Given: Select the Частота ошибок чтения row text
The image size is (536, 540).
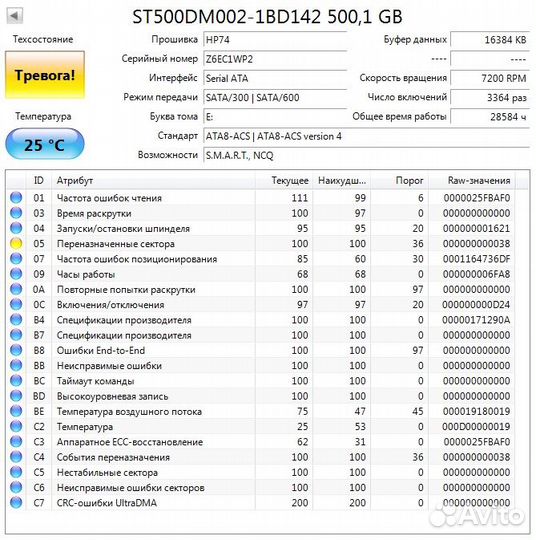Looking at the screenshot, I should coord(109,198).
